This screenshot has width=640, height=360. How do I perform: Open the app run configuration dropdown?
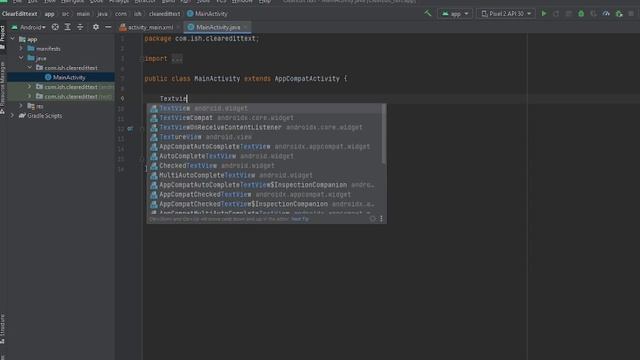click(455, 13)
